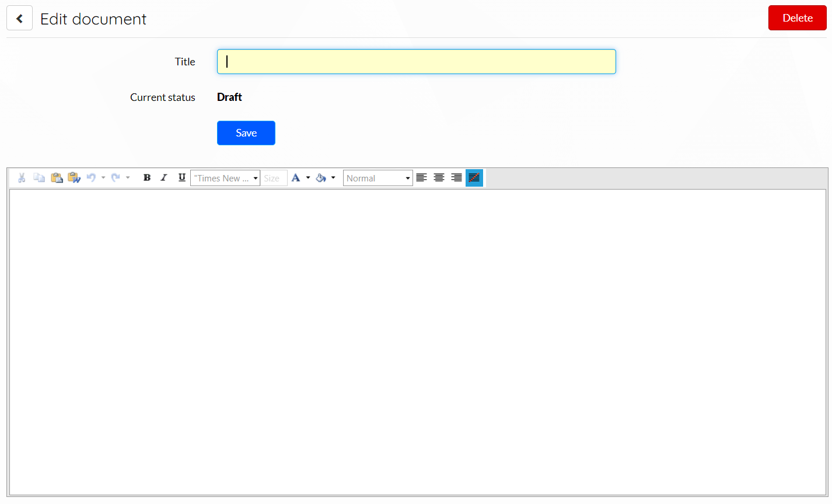This screenshot has width=832, height=504.
Task: Toggle Underline formatting
Action: [x=181, y=178]
